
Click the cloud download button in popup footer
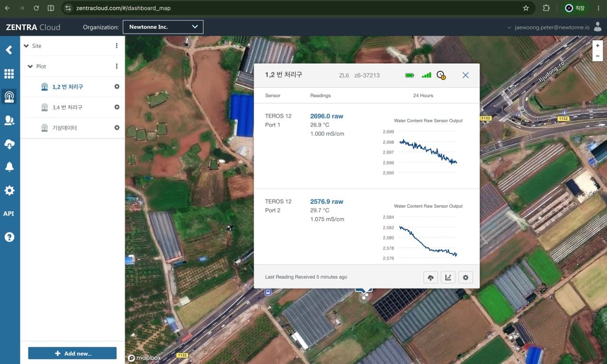point(431,277)
